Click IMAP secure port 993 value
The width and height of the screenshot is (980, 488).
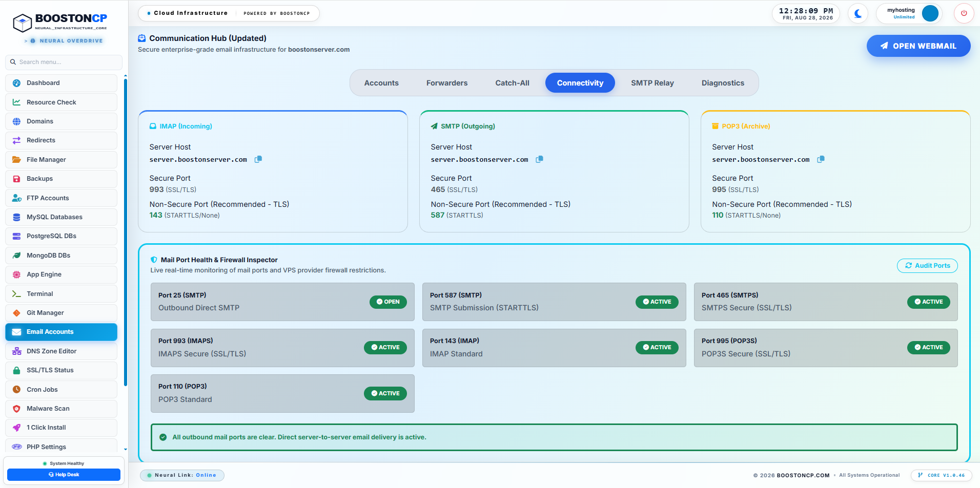(156, 189)
